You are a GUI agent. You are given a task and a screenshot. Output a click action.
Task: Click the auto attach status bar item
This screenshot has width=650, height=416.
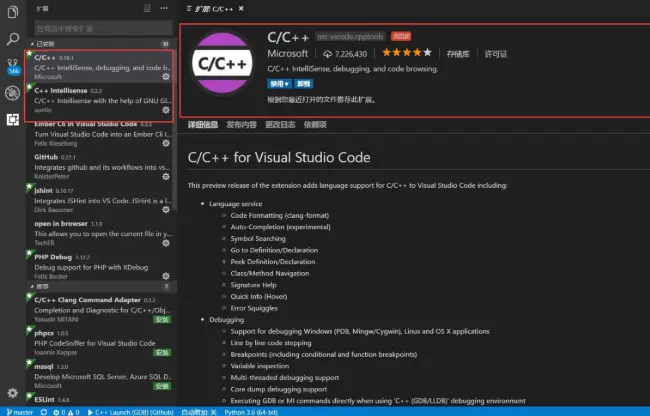199,412
